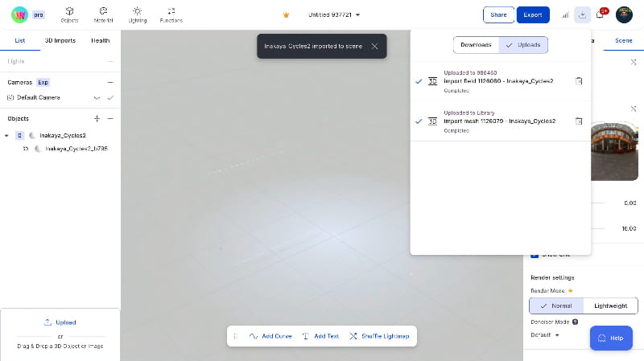Open the Material tool

tap(103, 14)
